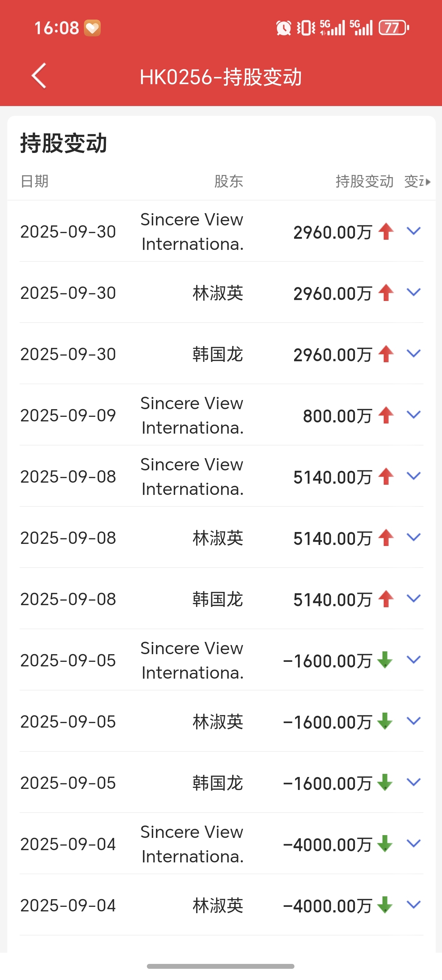Tap the red up arrow for 800.00万

(386, 415)
